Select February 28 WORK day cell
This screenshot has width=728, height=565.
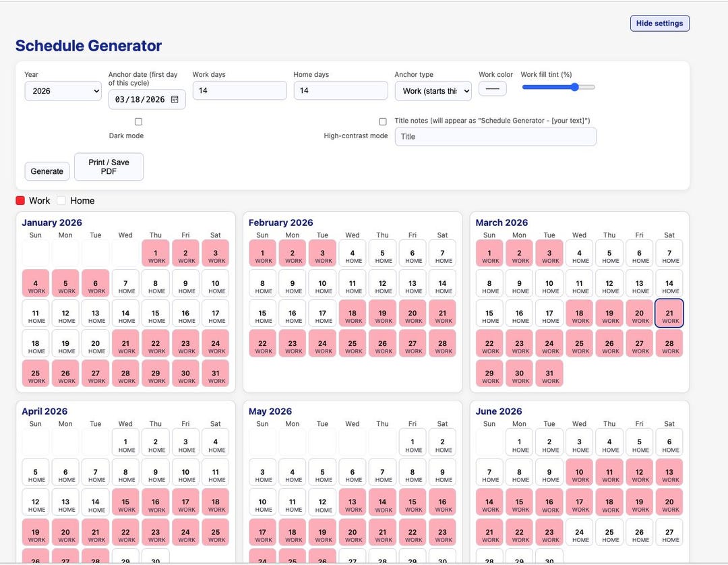442,344
